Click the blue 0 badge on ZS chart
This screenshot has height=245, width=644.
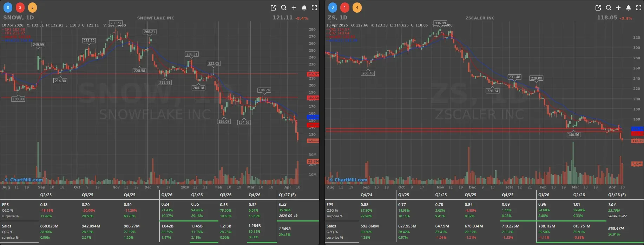point(333,7)
